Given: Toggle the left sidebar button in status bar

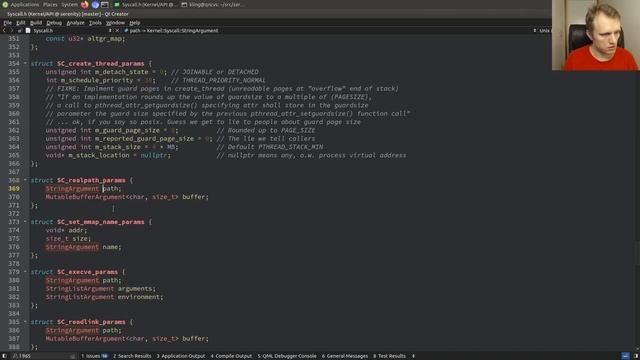Looking at the screenshot, I should (4, 356).
